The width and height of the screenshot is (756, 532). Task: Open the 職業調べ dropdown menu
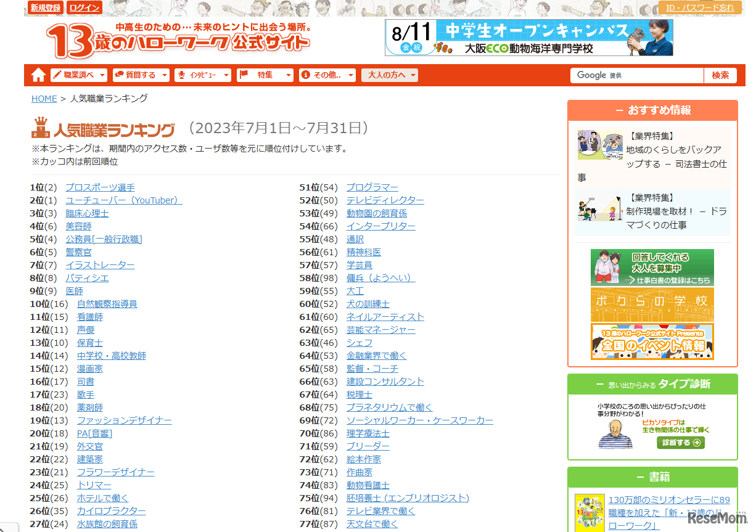point(79,75)
